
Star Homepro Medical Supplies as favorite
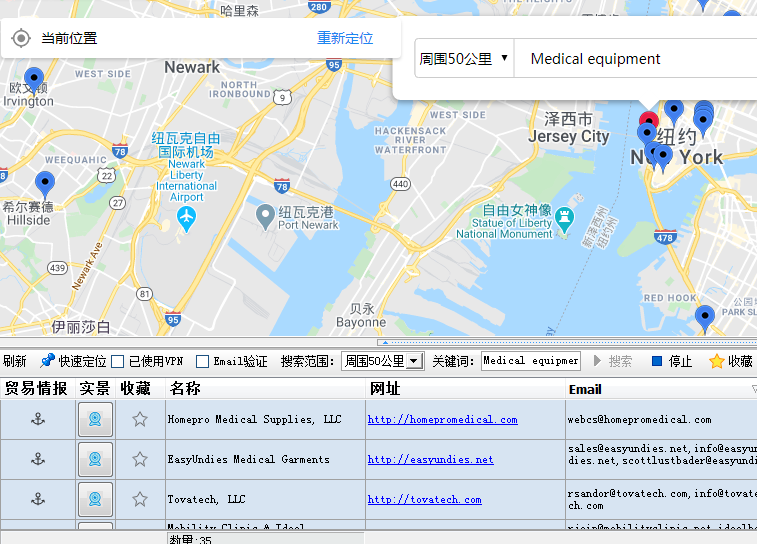click(x=140, y=419)
